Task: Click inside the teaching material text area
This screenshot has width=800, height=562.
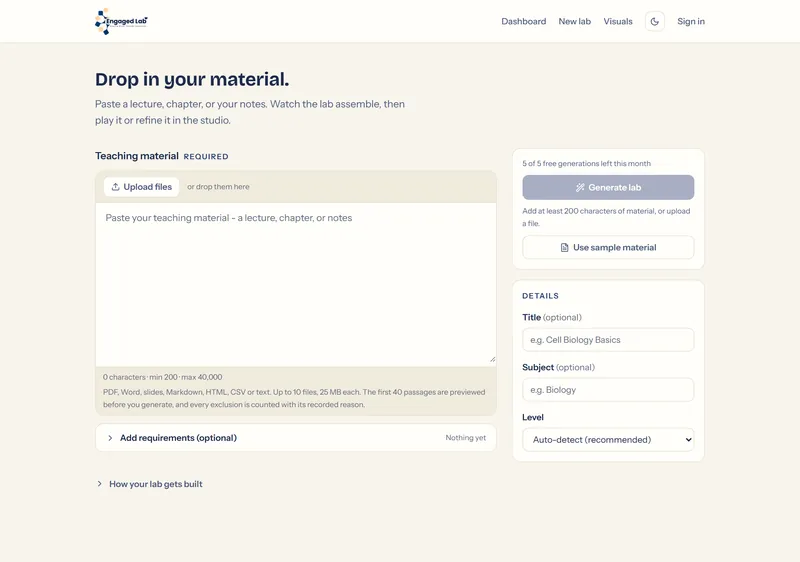Action: pos(296,284)
